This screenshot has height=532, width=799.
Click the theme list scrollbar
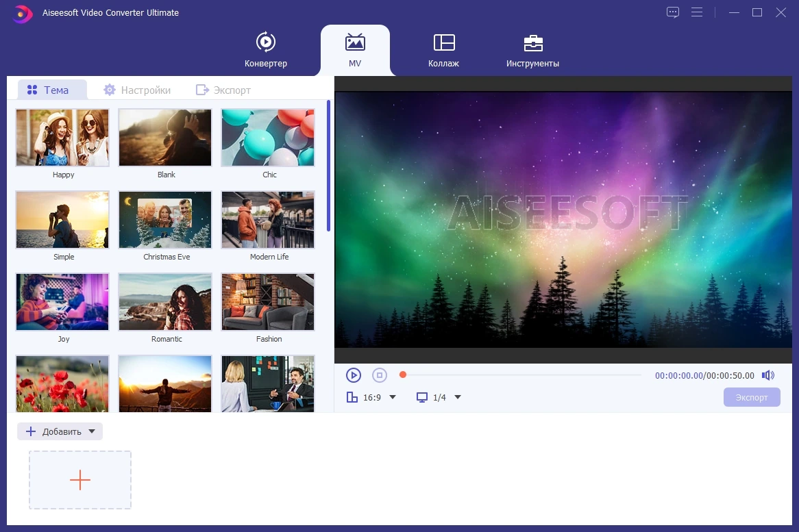329,166
